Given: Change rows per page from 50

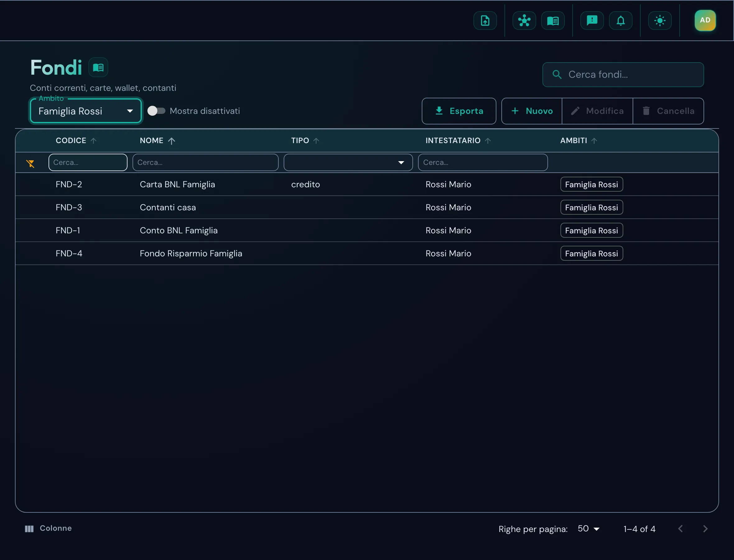Looking at the screenshot, I should point(589,529).
